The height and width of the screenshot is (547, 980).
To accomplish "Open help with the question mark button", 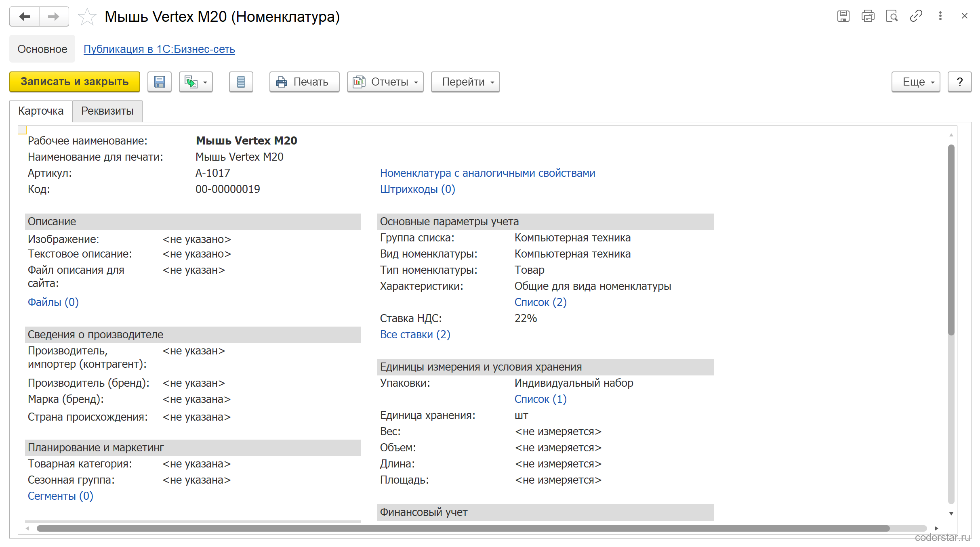I will [x=960, y=82].
